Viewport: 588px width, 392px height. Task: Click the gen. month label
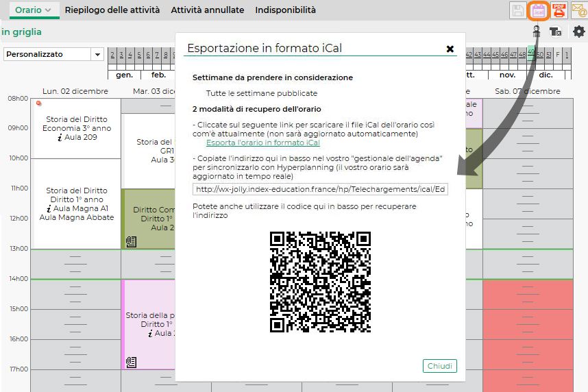tap(125, 75)
